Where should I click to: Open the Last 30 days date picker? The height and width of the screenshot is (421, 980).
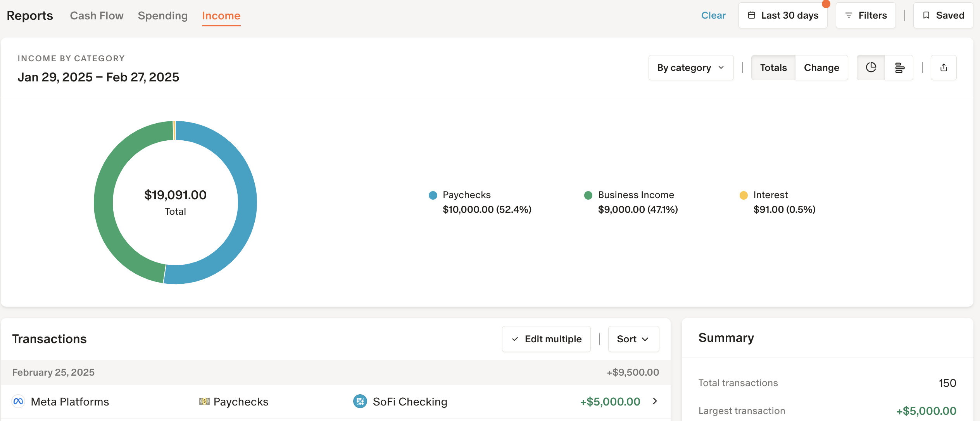(783, 16)
